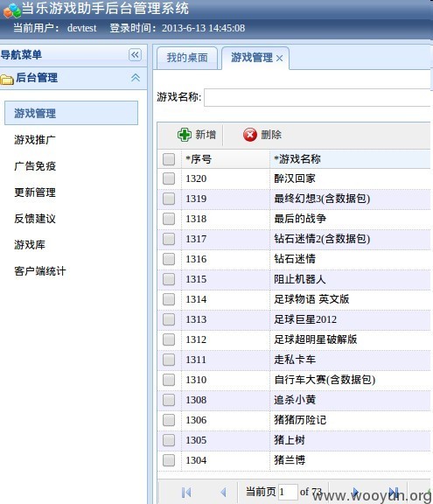The width and height of the screenshot is (433, 504).
Task: Close the 游戏管理 tab
Action: coord(279,58)
